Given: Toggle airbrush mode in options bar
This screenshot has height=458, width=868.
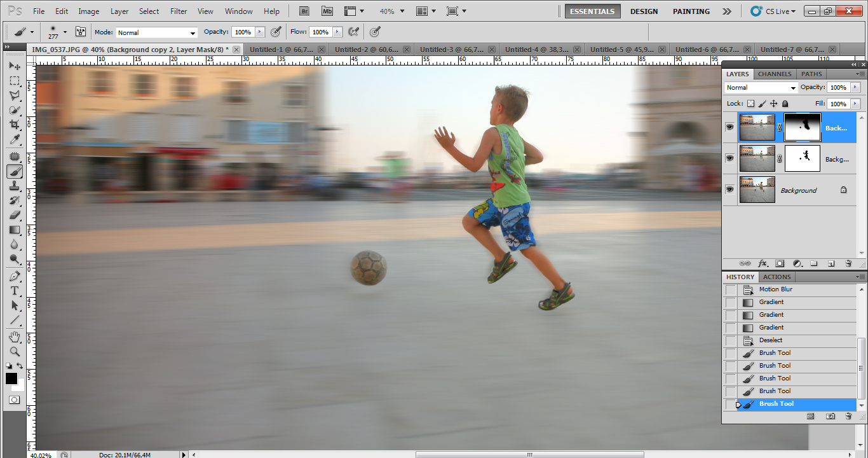Looking at the screenshot, I should coord(354,32).
